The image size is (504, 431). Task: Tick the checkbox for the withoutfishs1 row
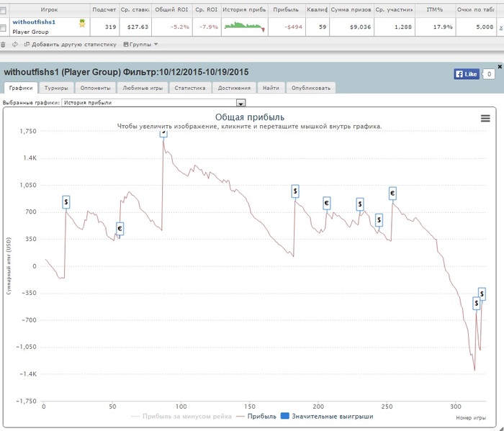click(x=3, y=28)
